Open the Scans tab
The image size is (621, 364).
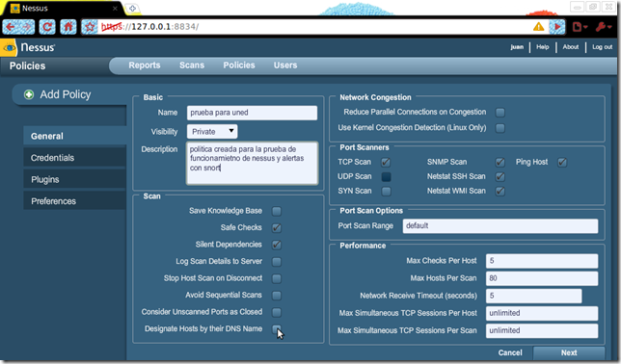pyautogui.click(x=192, y=65)
